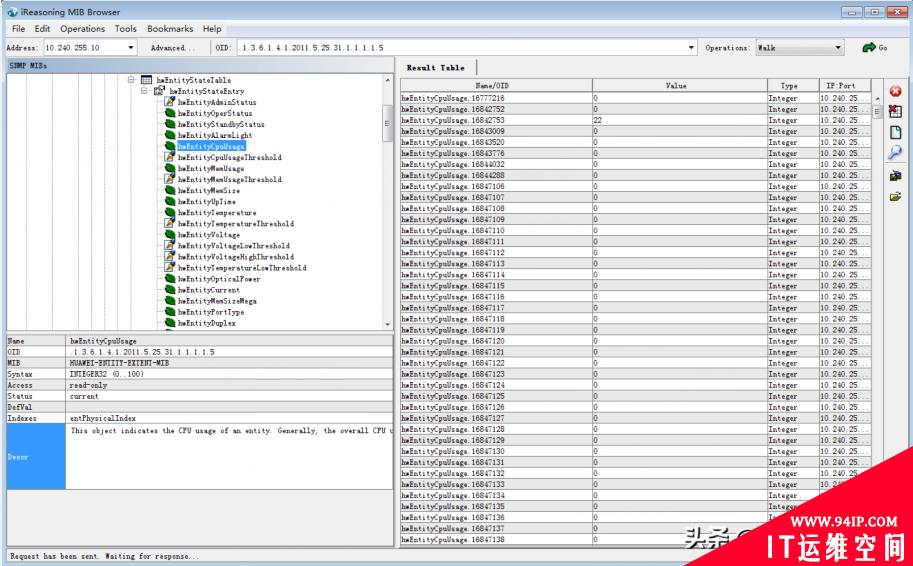Click the leaf icon beside hwEntityMemUsage
The image size is (913, 566).
click(x=169, y=168)
